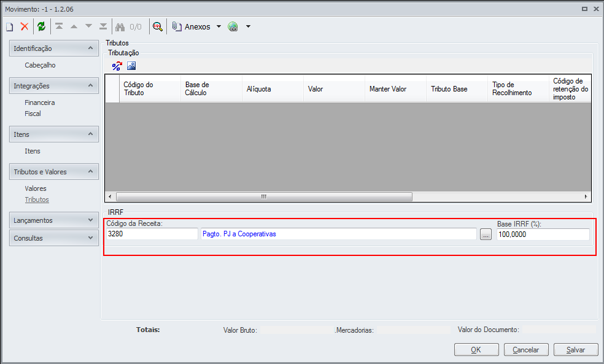The image size is (604, 364).
Task: Collapse the Identificação section
Action: click(x=54, y=48)
